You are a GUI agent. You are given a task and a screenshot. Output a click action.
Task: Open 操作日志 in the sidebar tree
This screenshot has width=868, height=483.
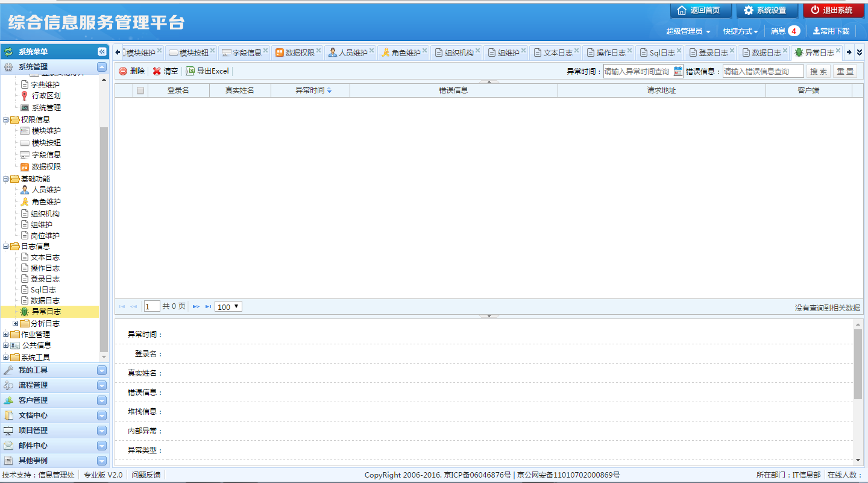coord(45,268)
